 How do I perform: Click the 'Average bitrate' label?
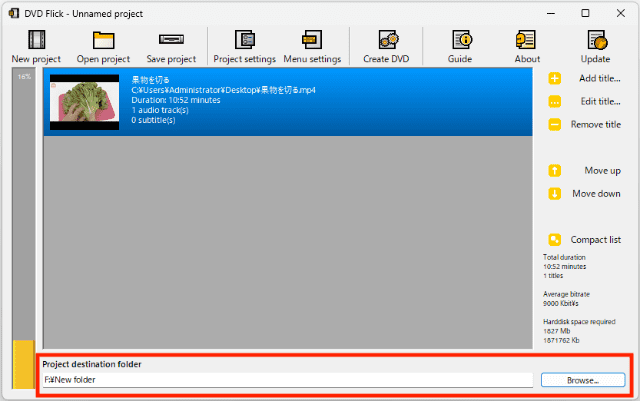(x=566, y=294)
